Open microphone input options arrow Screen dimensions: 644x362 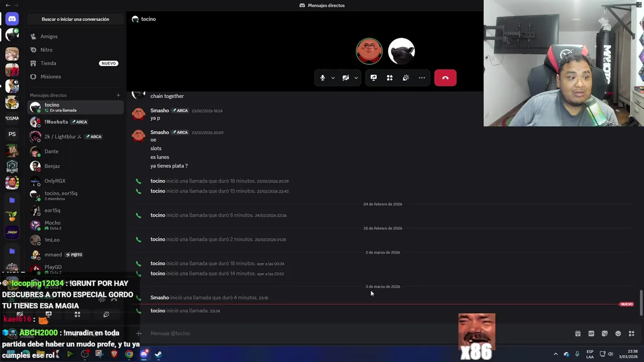point(333,78)
